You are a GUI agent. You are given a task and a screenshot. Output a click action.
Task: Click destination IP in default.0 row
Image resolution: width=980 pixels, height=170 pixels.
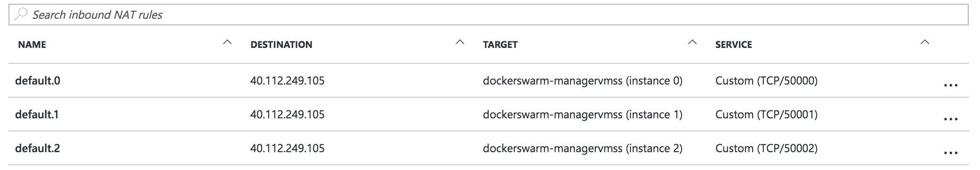287,81
